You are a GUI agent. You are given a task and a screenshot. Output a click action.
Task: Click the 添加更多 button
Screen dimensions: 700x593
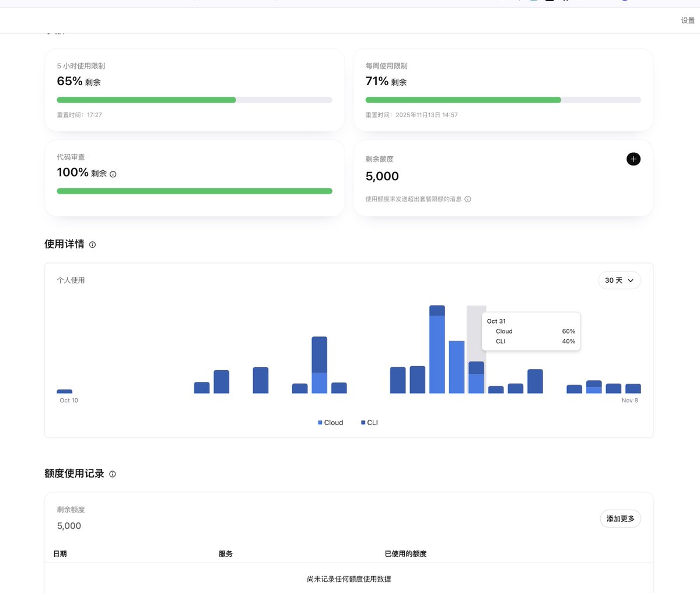pyautogui.click(x=621, y=519)
